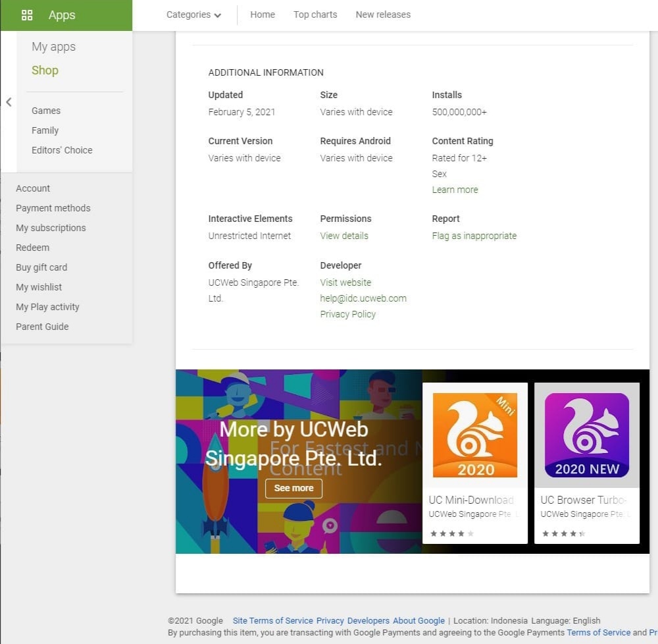The width and height of the screenshot is (658, 644).
Task: Open the developer's Privacy Policy link
Action: (x=347, y=315)
